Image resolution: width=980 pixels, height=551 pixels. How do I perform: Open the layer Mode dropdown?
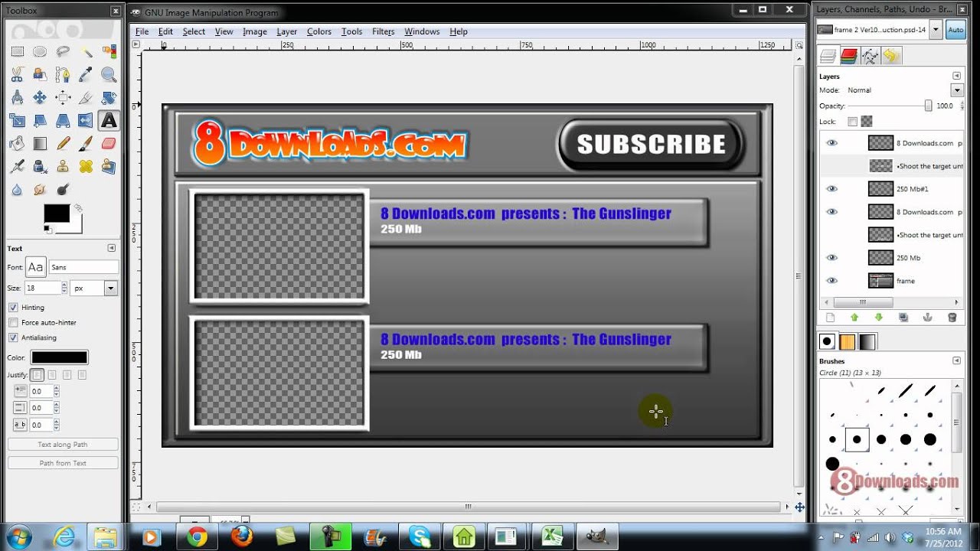956,90
